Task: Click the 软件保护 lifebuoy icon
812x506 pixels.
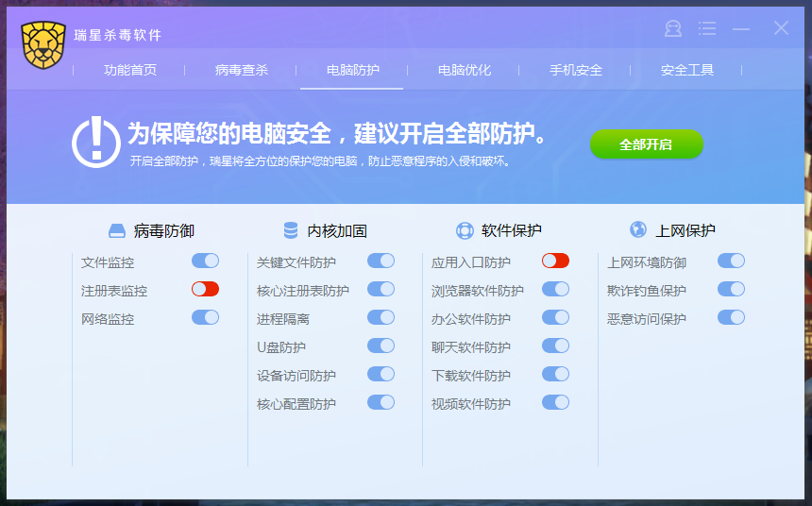Action: [x=465, y=230]
